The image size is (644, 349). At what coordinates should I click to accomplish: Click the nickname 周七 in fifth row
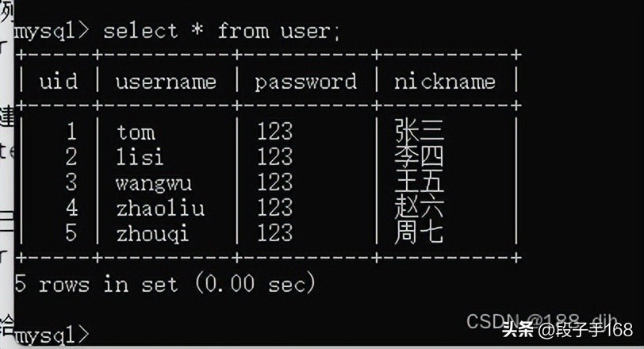(x=419, y=232)
